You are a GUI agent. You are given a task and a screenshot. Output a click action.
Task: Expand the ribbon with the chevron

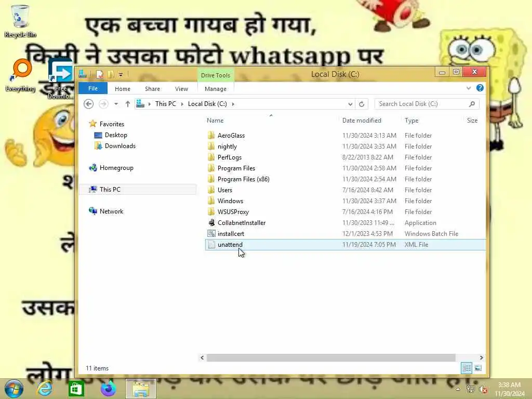469,88
